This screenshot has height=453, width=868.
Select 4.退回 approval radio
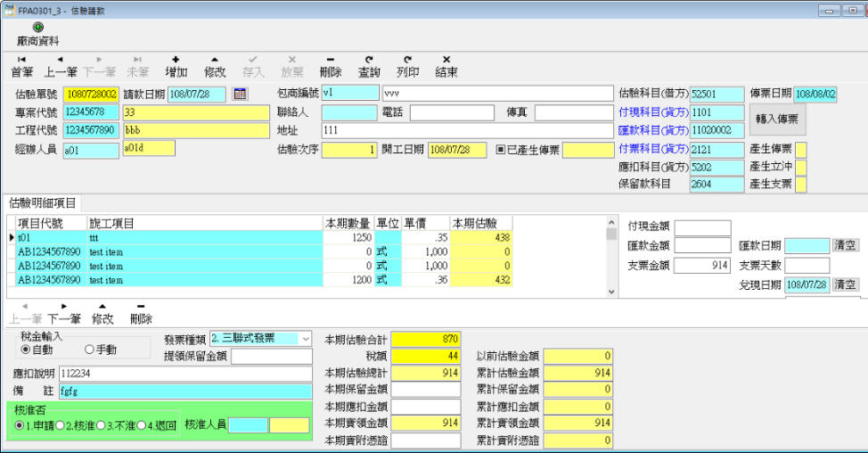pos(142,425)
